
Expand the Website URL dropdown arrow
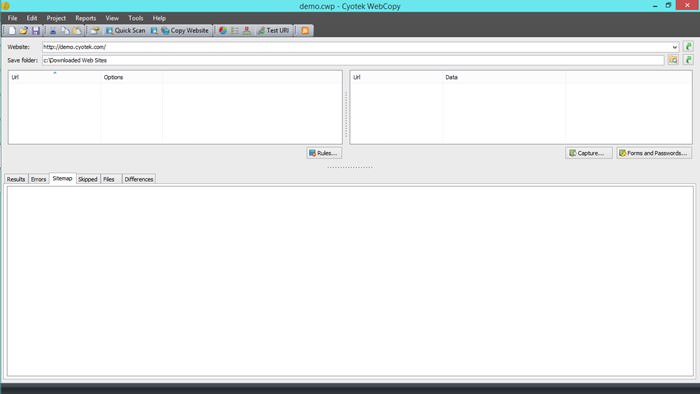point(675,47)
